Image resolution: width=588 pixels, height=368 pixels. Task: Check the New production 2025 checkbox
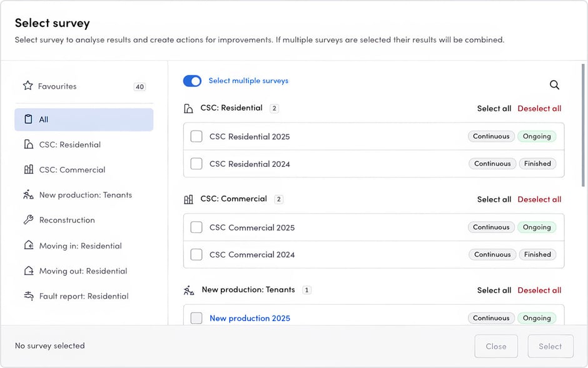[196, 318]
